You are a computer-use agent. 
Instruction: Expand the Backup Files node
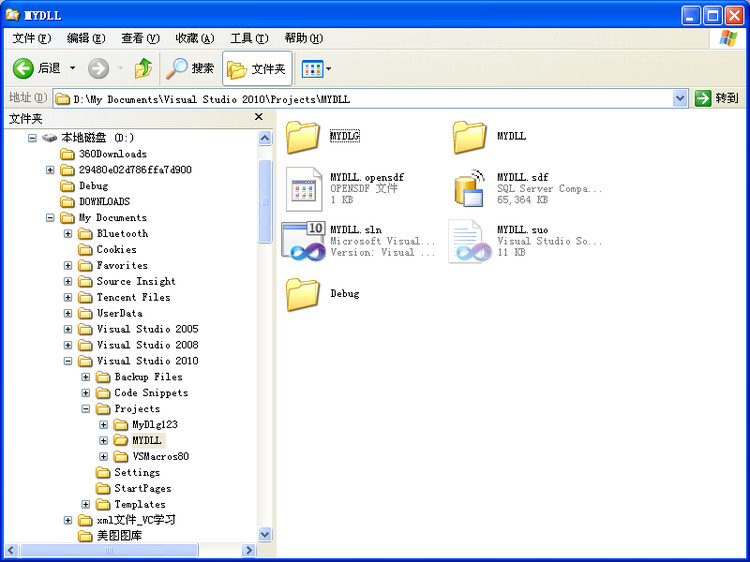(86, 377)
